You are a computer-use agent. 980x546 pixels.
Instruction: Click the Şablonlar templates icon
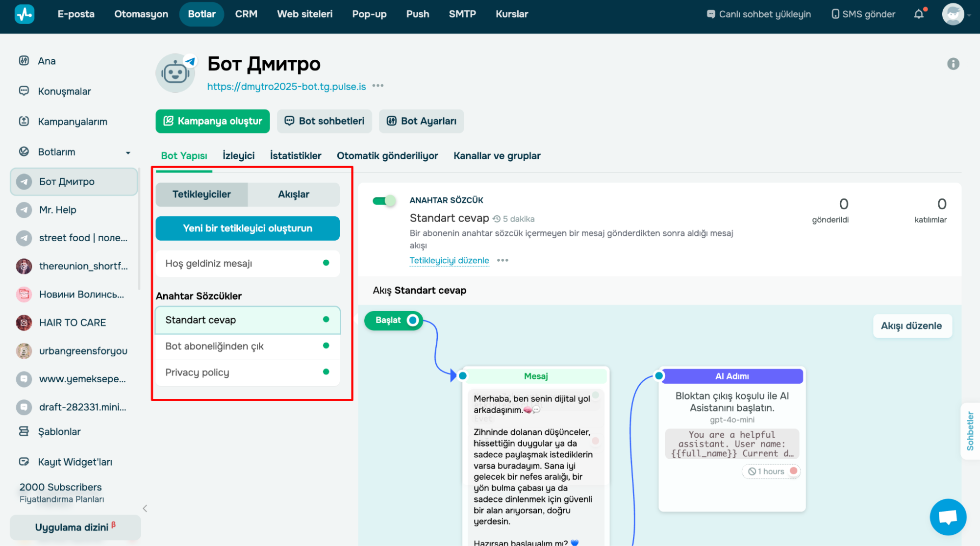pyautogui.click(x=24, y=431)
